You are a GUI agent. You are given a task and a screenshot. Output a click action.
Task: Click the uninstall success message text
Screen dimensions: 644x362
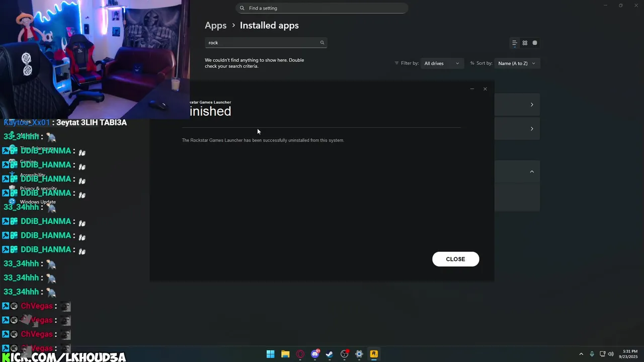(263, 140)
